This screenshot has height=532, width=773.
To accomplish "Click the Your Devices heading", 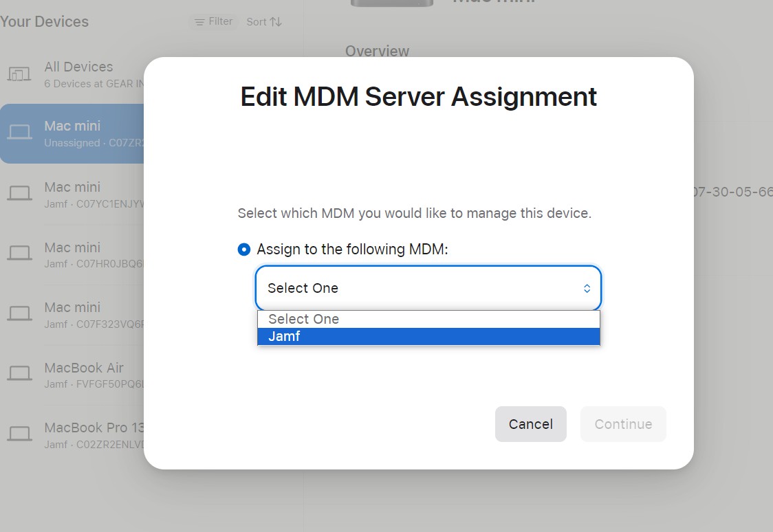I will 45,22.
